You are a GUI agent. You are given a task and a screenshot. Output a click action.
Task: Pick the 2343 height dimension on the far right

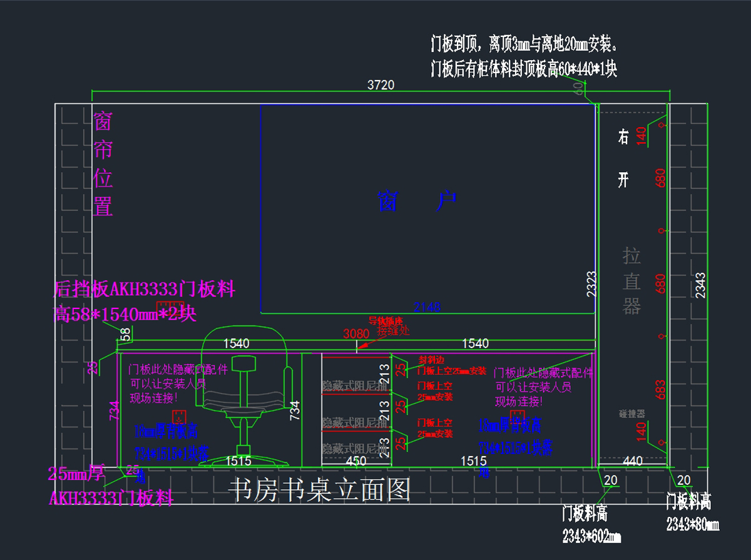click(x=700, y=285)
